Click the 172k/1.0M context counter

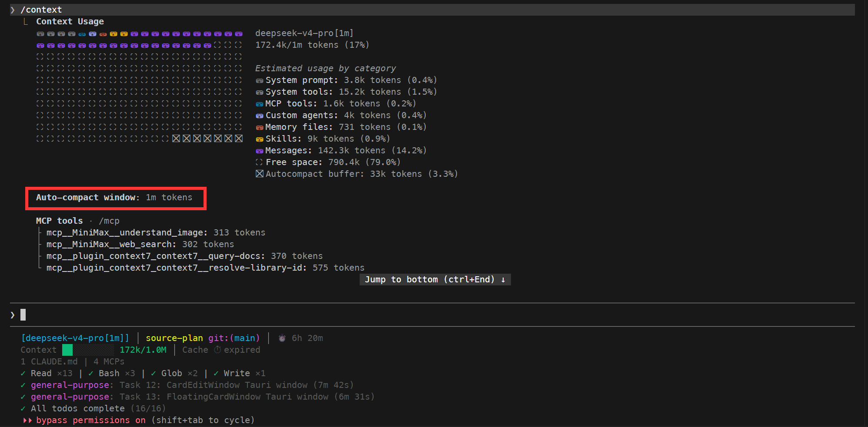tap(143, 350)
